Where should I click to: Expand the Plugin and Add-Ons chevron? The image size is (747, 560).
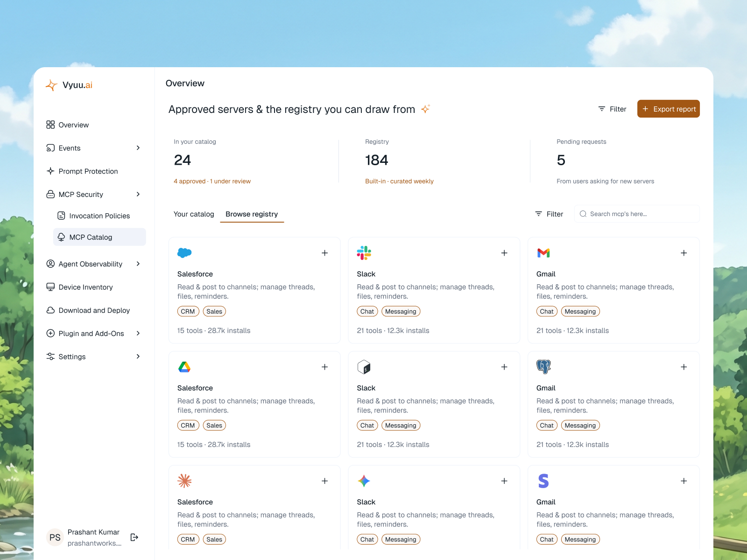(138, 333)
